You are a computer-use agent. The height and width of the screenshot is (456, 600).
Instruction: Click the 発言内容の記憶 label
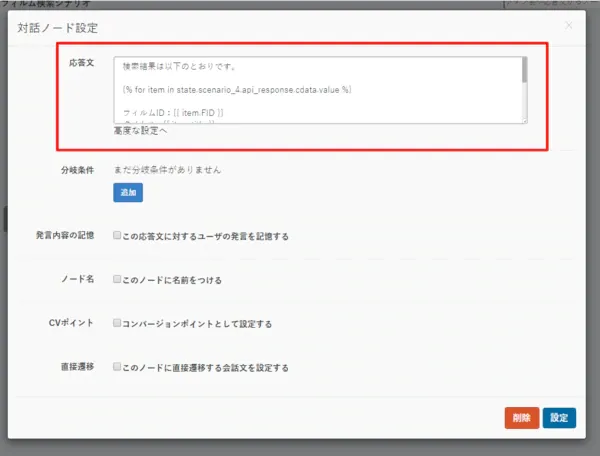pos(64,236)
